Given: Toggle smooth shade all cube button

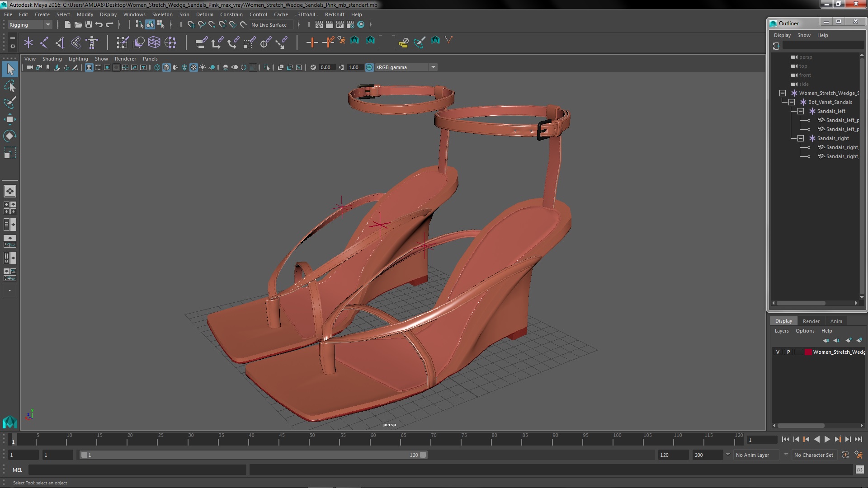Looking at the screenshot, I should (166, 67).
